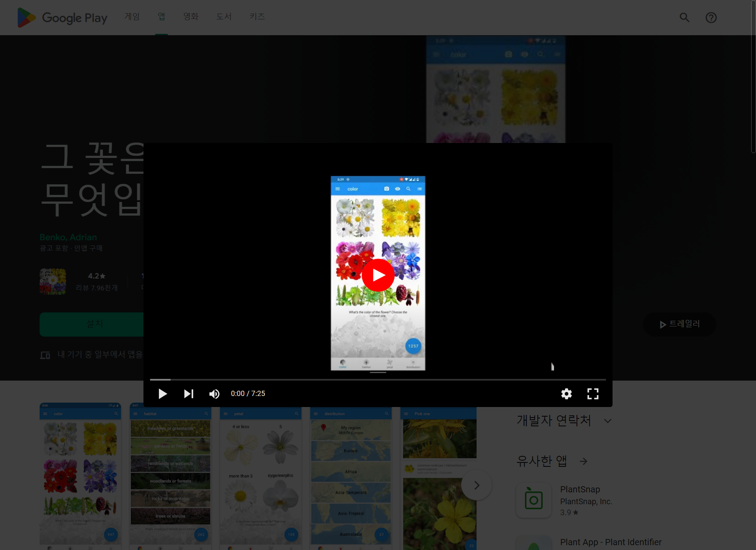The width and height of the screenshot is (756, 550).
Task: Click the 리뷰 7.96천개 review count
Action: [x=97, y=288]
